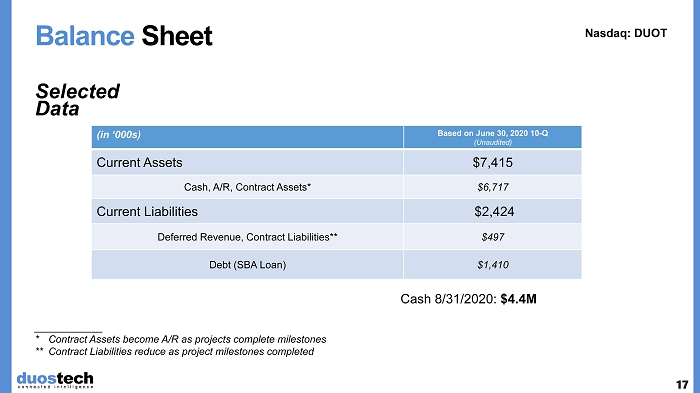Click the $6,717 value cell
Viewport: 700px width, 393px height.
[492, 187]
